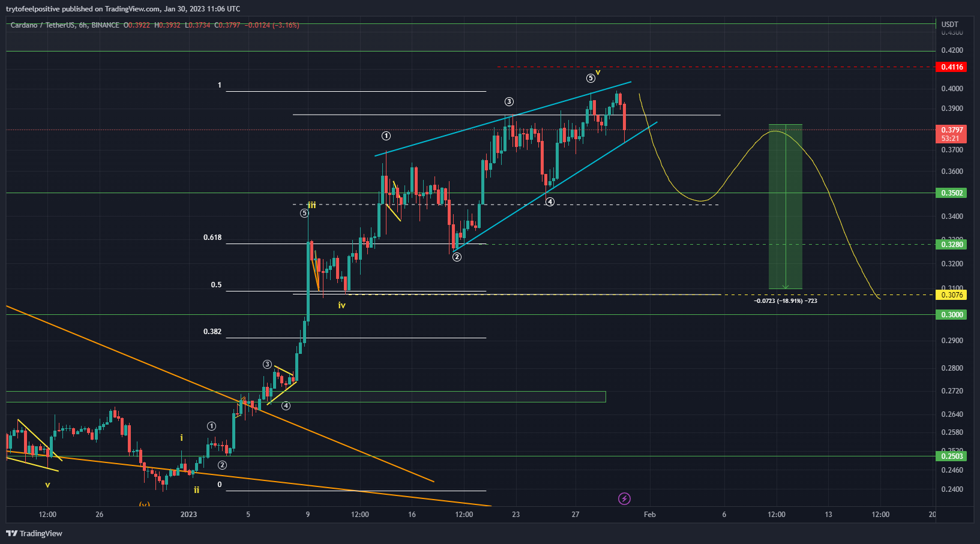
Task: Click the Feb label on time axis
Action: pyautogui.click(x=649, y=515)
